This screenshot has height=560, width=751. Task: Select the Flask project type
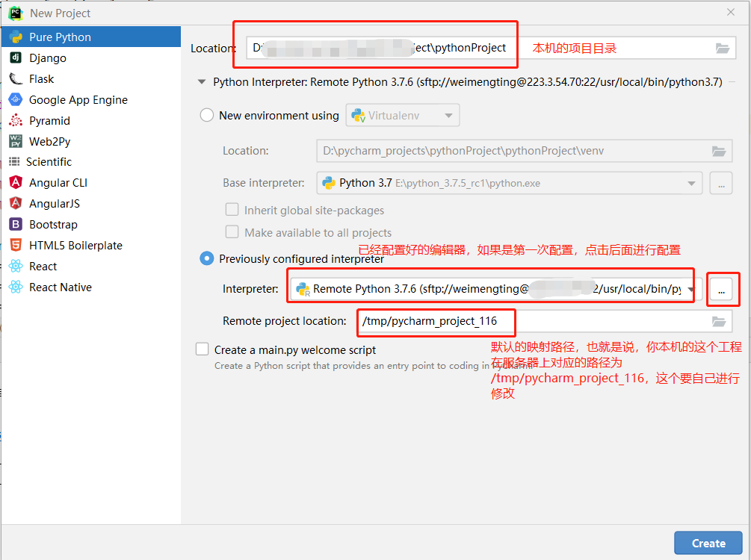(91, 79)
